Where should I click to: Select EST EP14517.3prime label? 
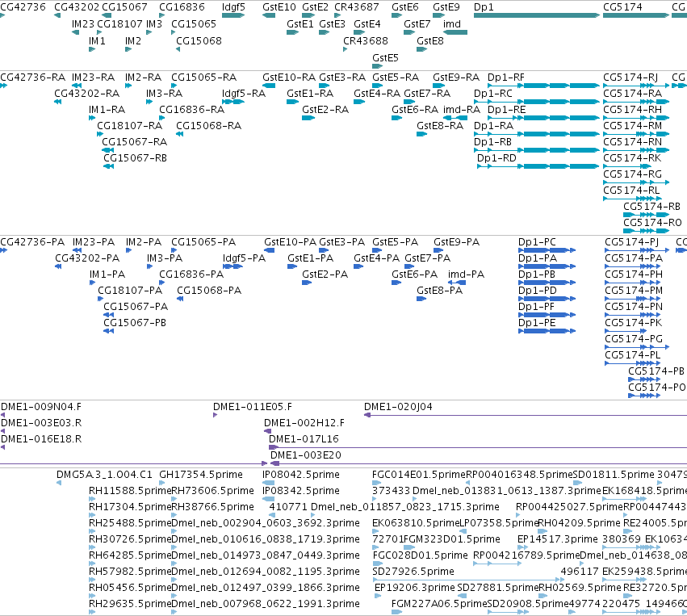click(557, 539)
